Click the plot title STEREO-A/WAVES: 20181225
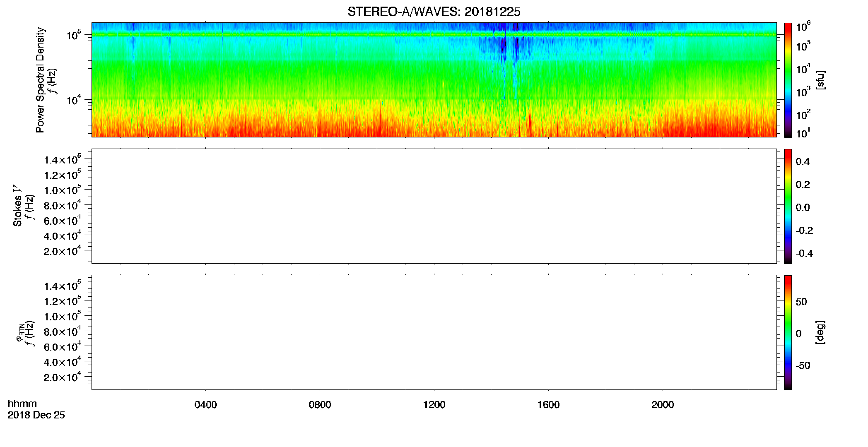The width and height of the screenshot is (868, 447). click(x=434, y=12)
